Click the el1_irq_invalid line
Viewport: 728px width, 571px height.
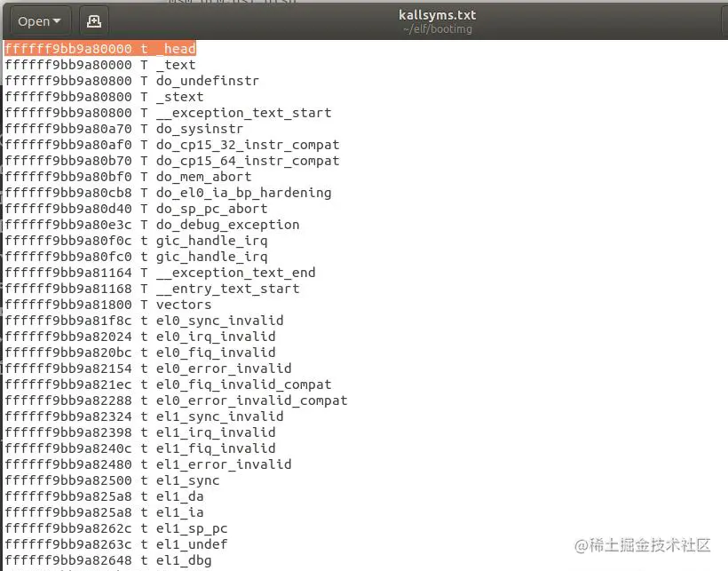[140, 432]
